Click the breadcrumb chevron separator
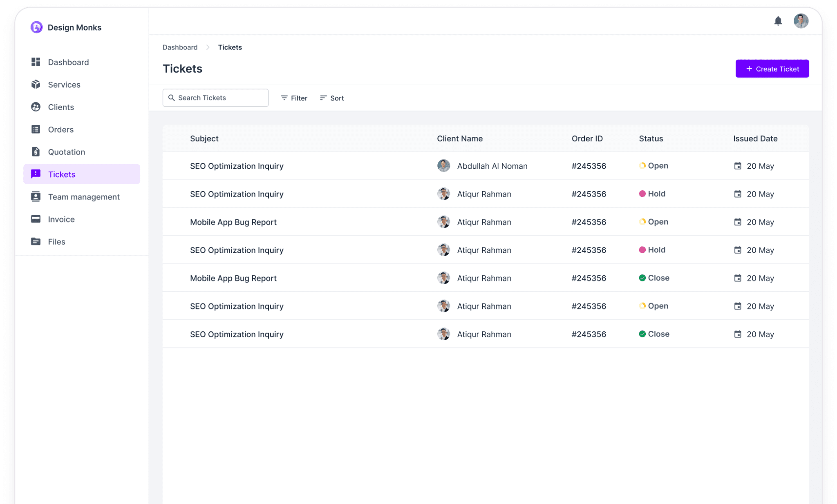 [208, 47]
